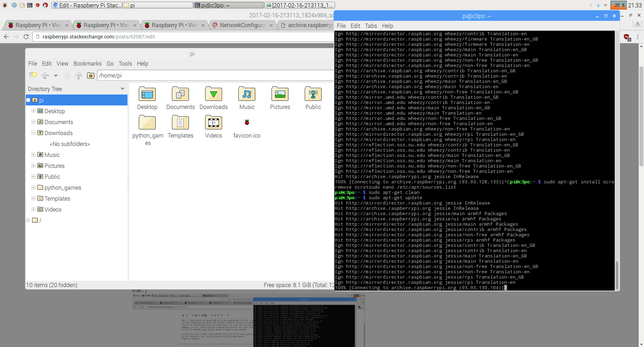Screen dimensions: 644x347
Task: Click the volume muted tray icon
Action: (x=606, y=5)
